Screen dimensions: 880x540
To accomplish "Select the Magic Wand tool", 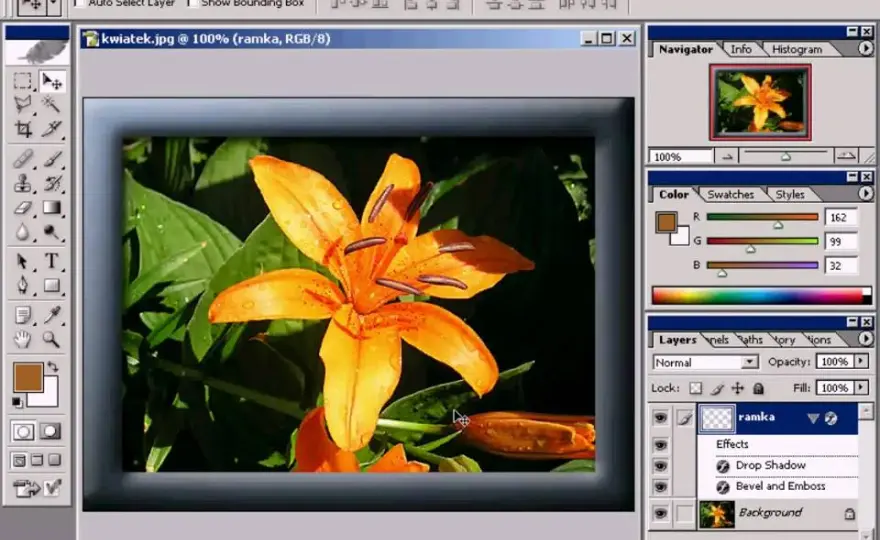I will point(52,104).
